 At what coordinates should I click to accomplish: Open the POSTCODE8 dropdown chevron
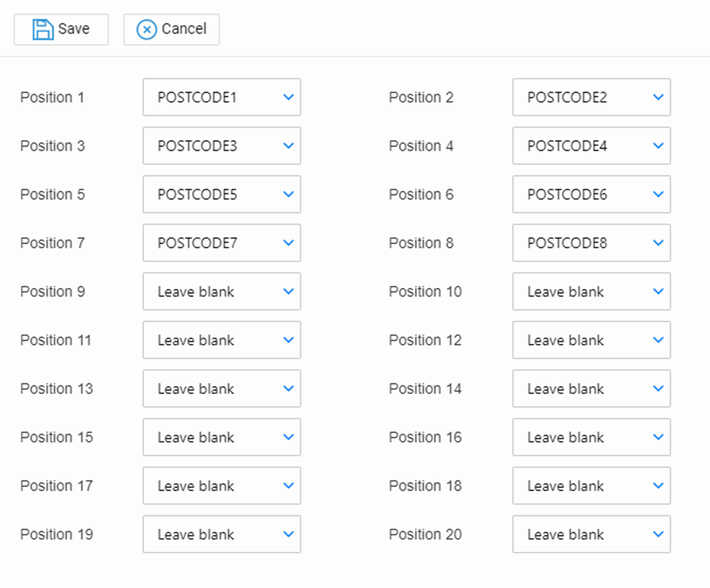[x=657, y=243]
